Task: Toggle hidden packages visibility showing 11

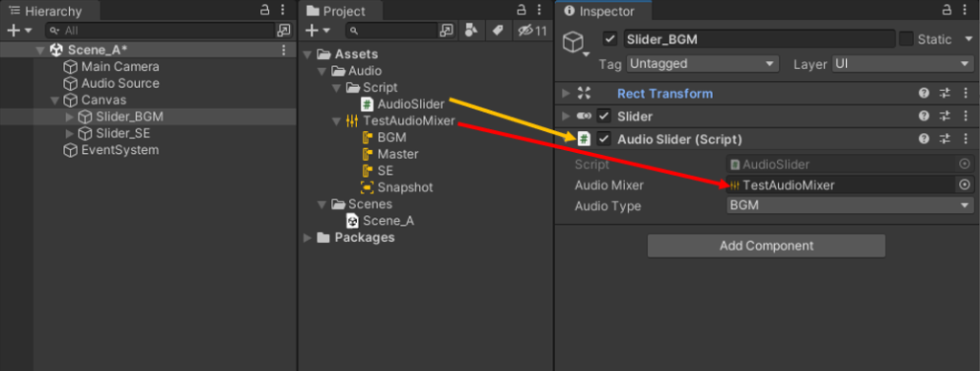Action: [532, 30]
